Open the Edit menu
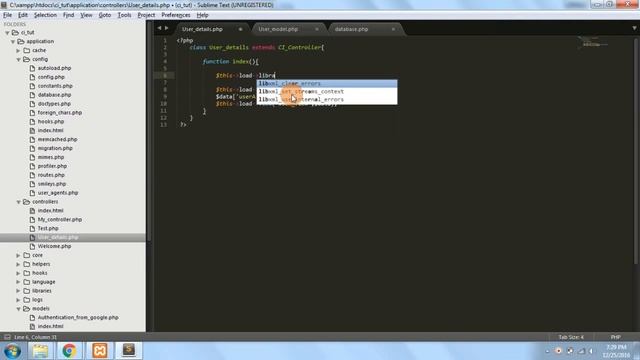This screenshot has height=360, width=640. pyautogui.click(x=23, y=15)
